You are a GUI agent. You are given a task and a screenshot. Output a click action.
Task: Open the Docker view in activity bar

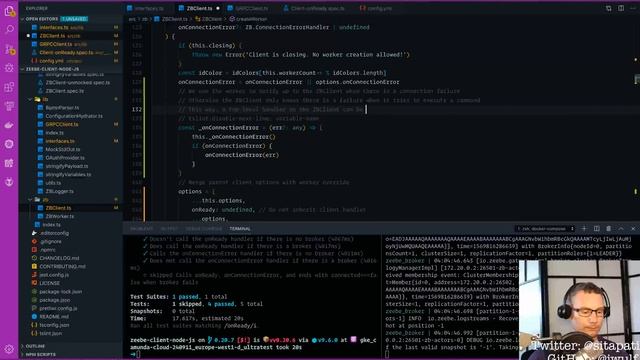(x=9, y=125)
